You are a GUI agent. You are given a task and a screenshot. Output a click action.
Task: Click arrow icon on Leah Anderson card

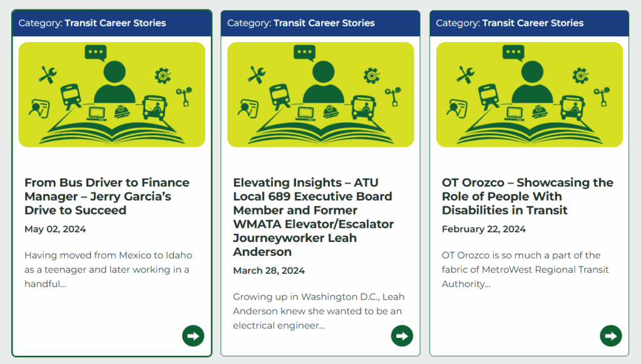point(402,336)
